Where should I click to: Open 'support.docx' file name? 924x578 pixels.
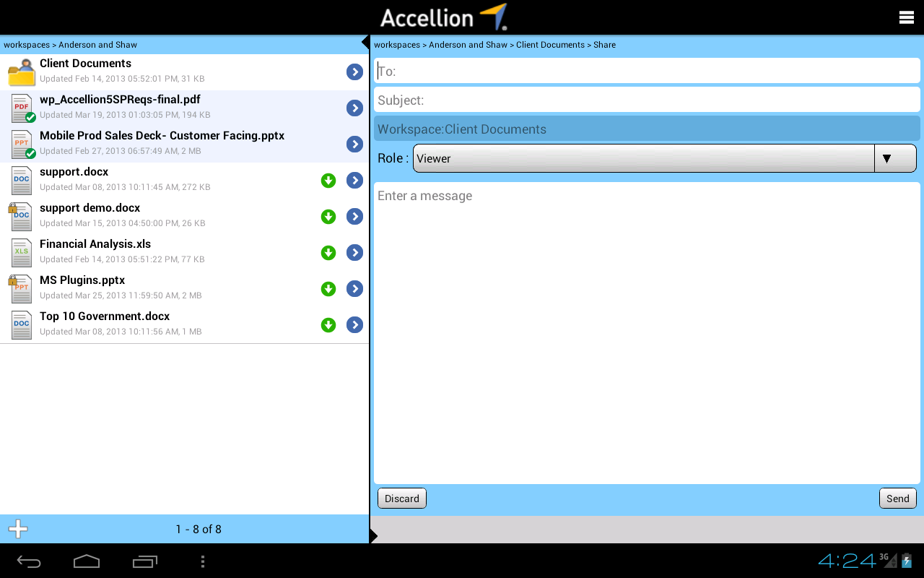point(74,172)
